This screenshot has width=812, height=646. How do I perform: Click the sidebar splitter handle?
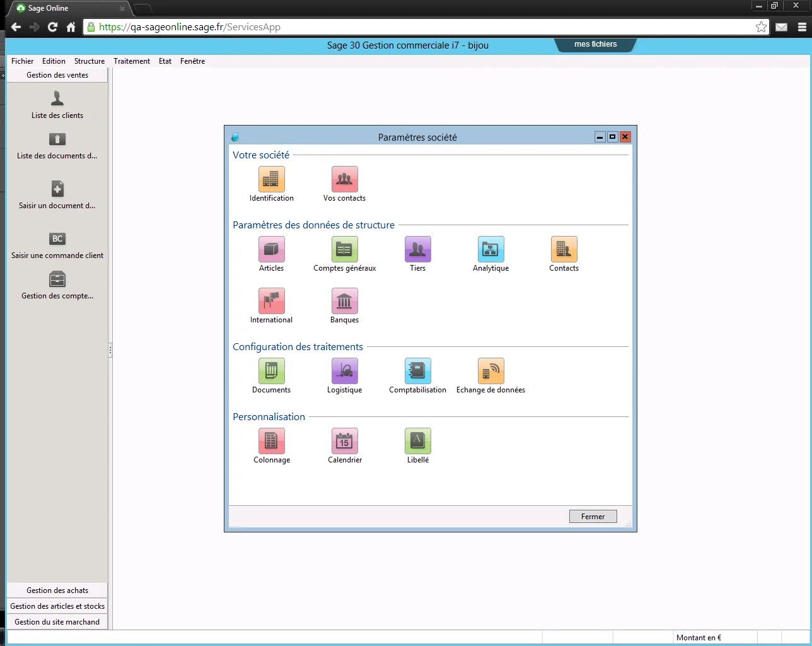110,350
